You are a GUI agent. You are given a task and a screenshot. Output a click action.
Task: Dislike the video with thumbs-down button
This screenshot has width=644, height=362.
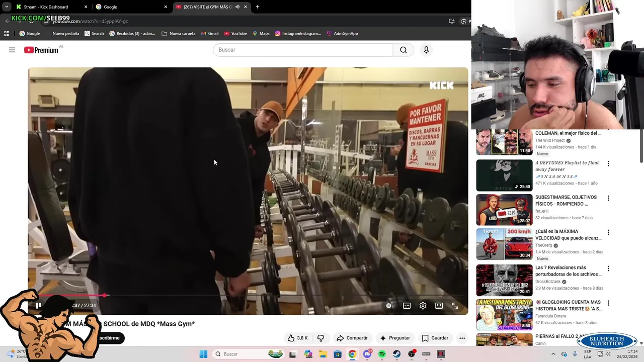tap(320, 338)
